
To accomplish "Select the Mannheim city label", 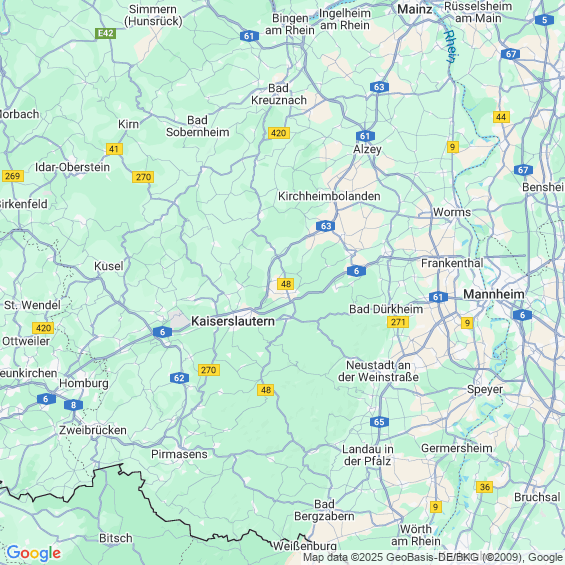I will coord(494,294).
